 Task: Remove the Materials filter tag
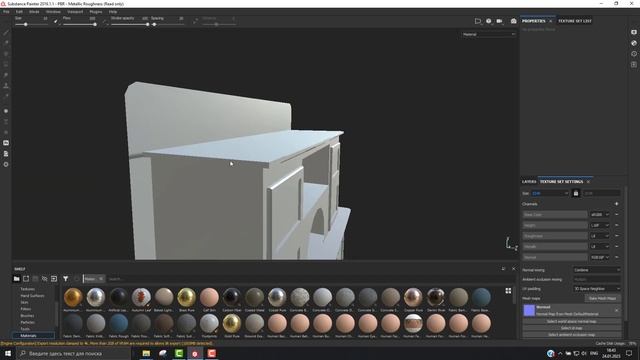[101, 279]
